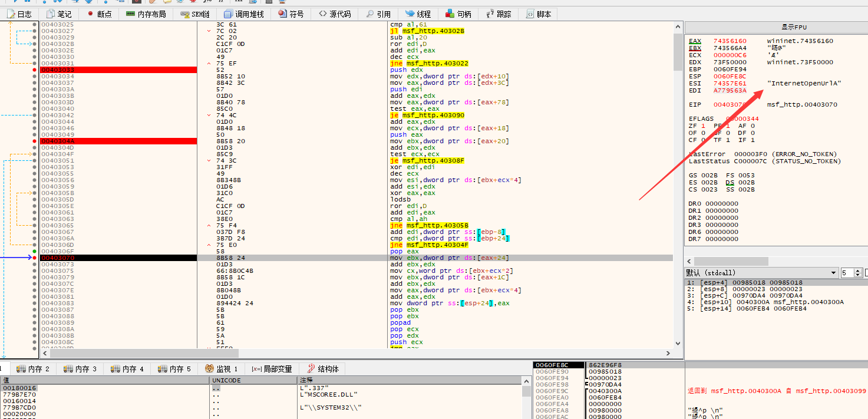The image size is (868, 419).
Task: Open the 日志 (Log) tab
Action: tap(19, 14)
